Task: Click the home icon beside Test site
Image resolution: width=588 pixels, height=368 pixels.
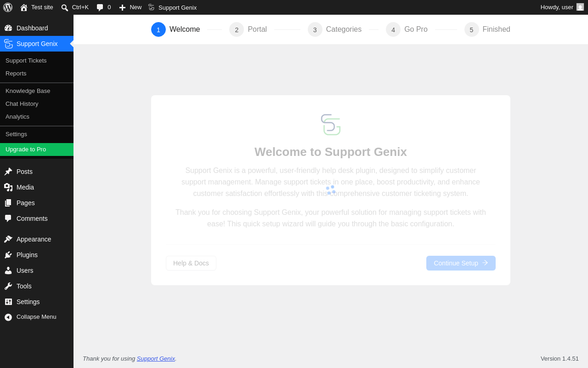Action: pos(24,7)
